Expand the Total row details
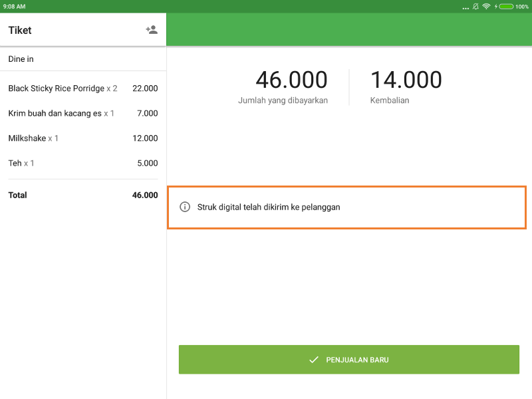This screenshot has width=532, height=399. click(82, 195)
